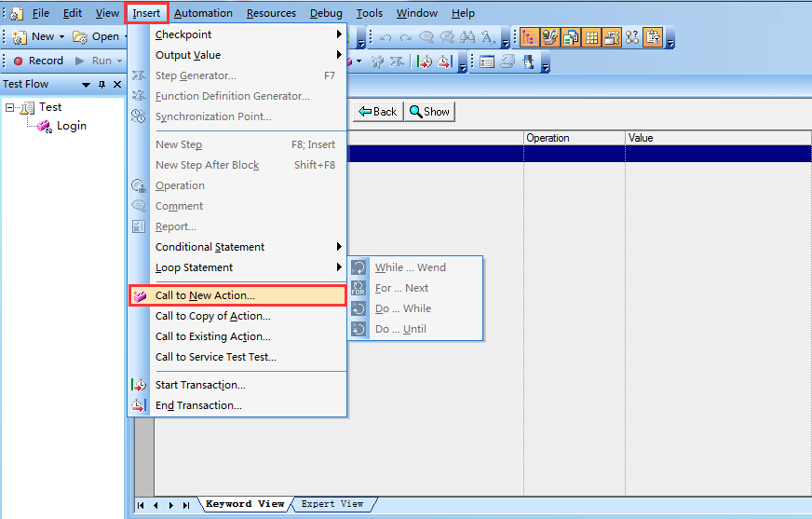Click the Show button

click(x=430, y=112)
